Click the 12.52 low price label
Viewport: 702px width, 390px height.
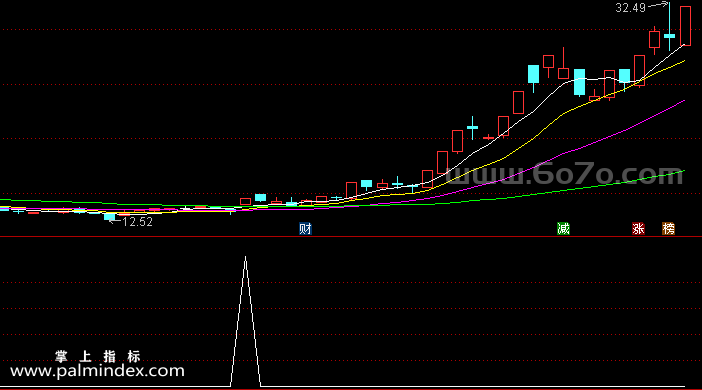[137, 222]
